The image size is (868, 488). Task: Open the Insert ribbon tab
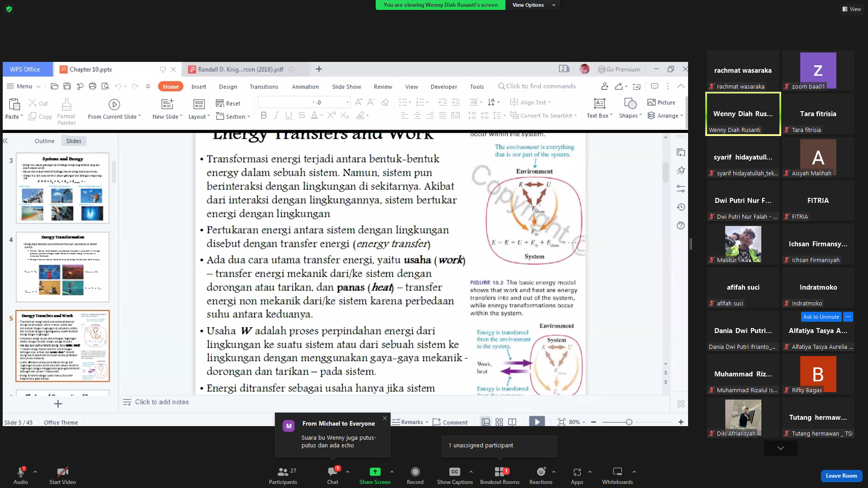(x=198, y=87)
